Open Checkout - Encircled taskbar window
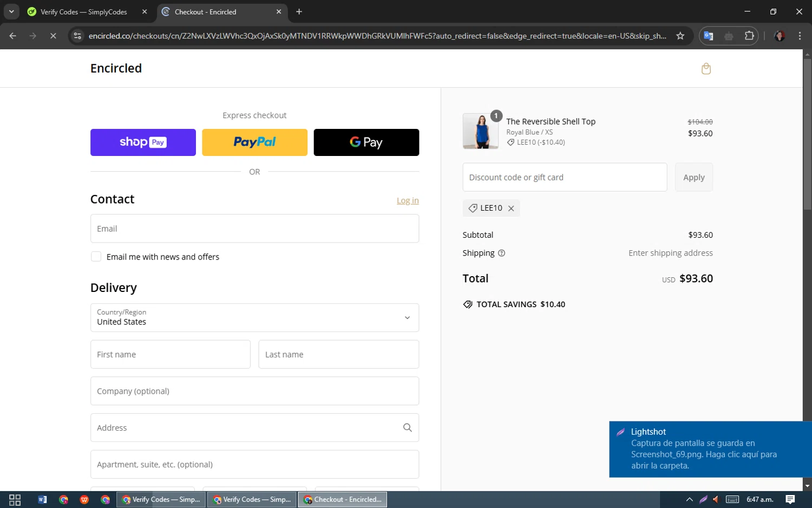Viewport: 812px width, 508px height. pos(343,500)
